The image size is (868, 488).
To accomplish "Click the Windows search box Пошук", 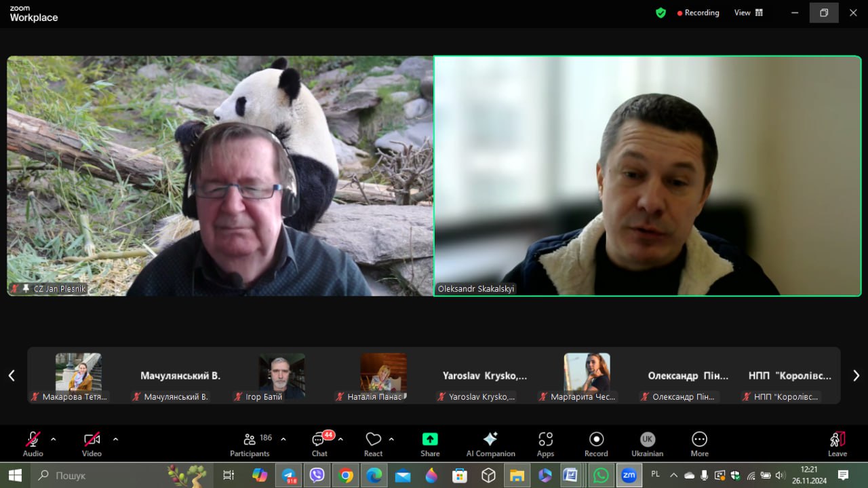I will tap(122, 476).
